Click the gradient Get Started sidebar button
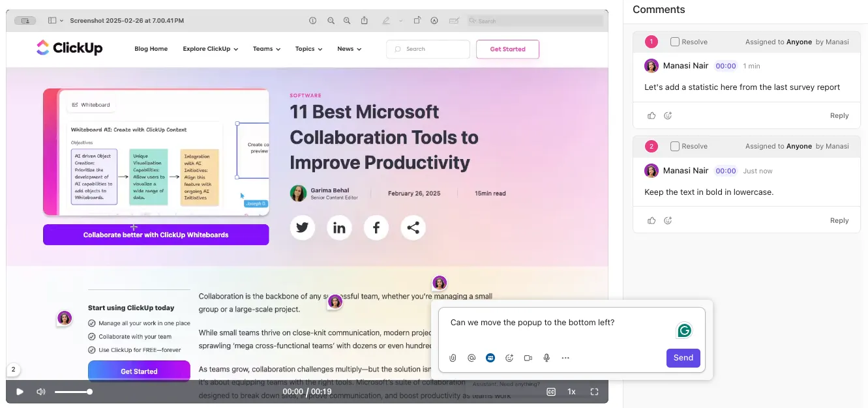Screen dimensions: 868x408 tap(139, 371)
